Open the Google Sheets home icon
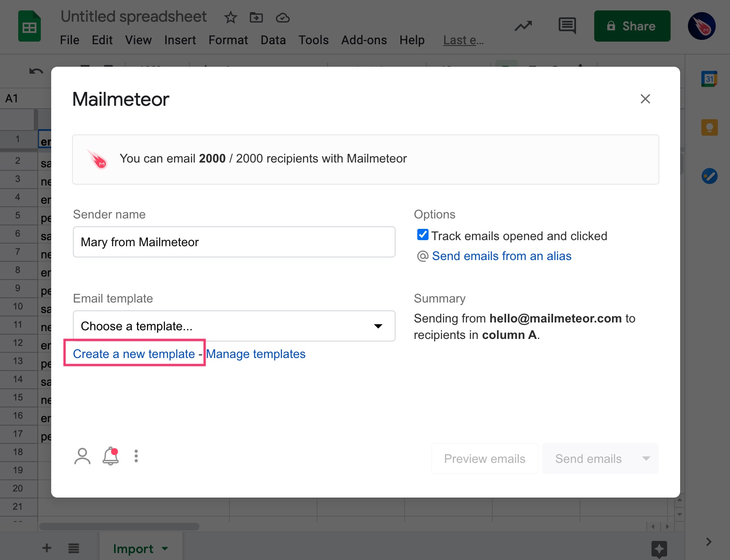Screen dimensions: 730x560 (29, 27)
